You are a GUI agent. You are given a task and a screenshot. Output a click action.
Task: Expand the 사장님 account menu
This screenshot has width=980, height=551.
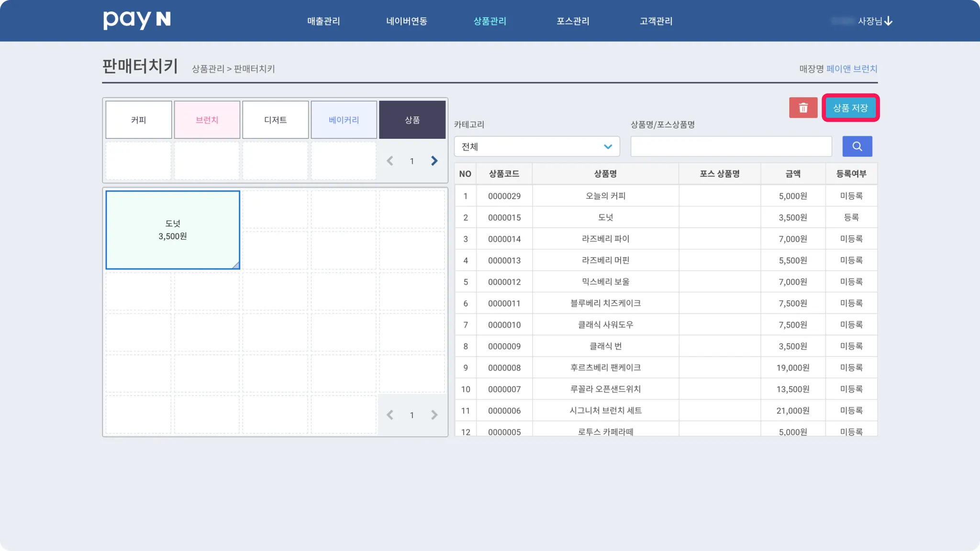(874, 21)
